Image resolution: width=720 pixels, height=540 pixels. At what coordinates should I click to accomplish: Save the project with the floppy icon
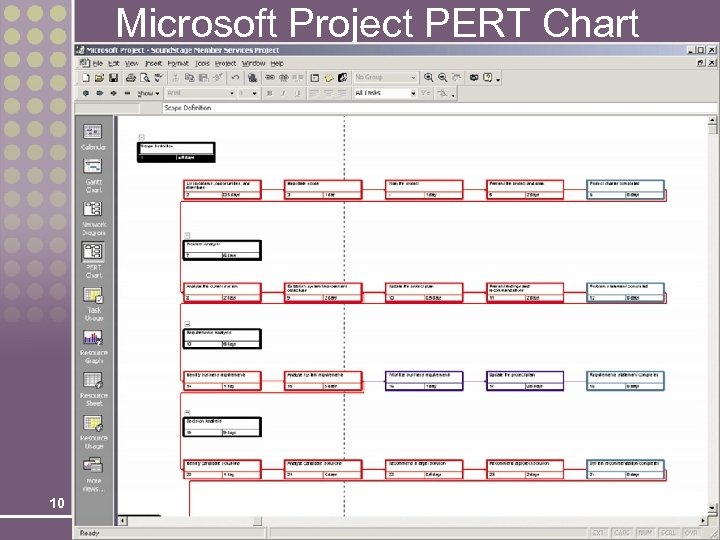pyautogui.click(x=113, y=78)
